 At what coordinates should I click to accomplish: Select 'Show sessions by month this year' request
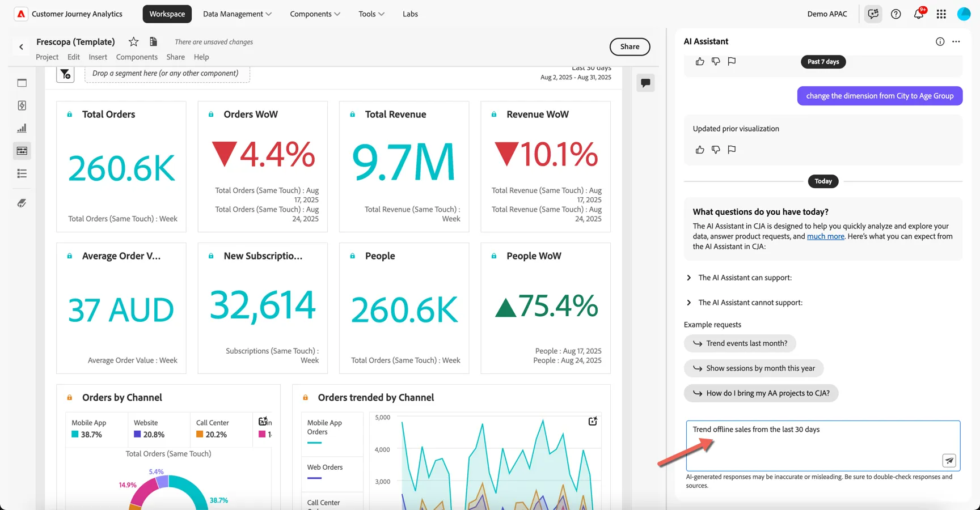[754, 368]
